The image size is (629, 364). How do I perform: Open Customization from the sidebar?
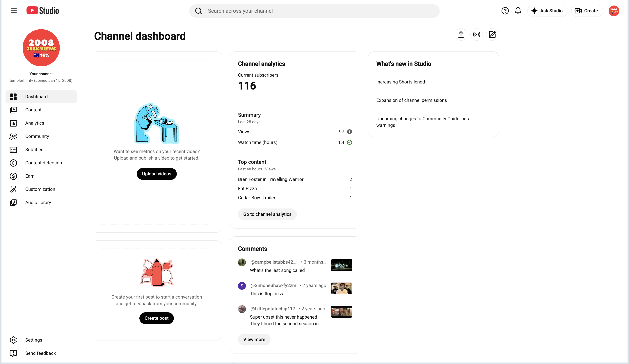40,189
